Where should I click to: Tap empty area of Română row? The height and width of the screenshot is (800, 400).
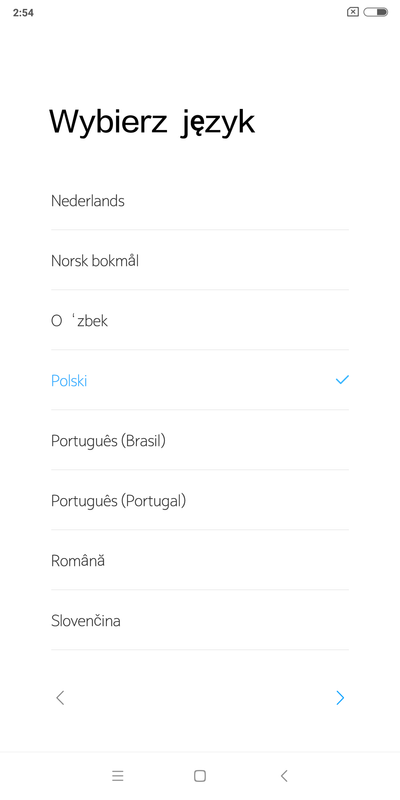[x=227, y=560]
